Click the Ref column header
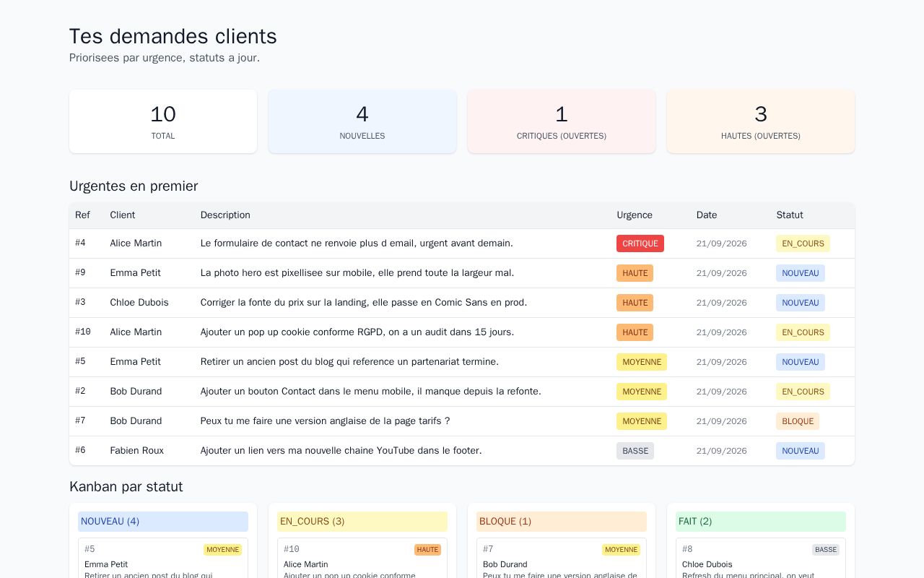This screenshot has height=578, width=924. 83,215
